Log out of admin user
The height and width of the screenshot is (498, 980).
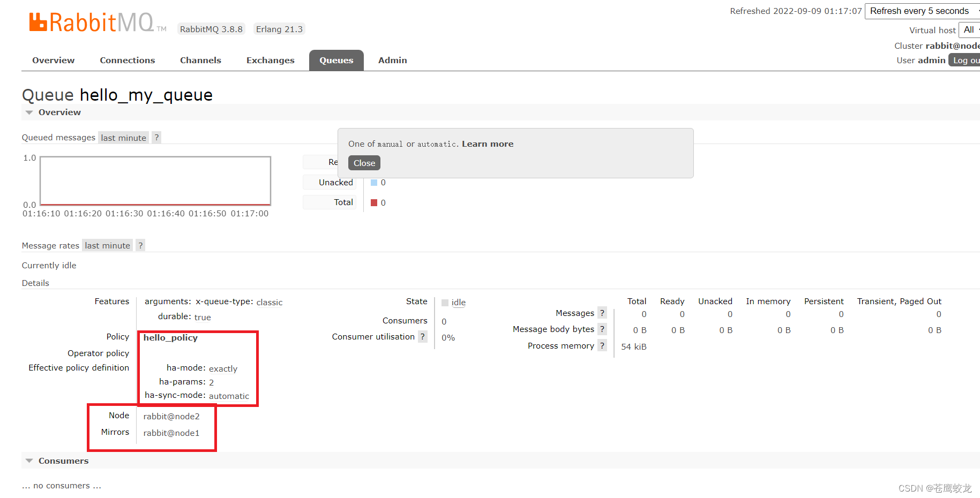pyautogui.click(x=964, y=61)
